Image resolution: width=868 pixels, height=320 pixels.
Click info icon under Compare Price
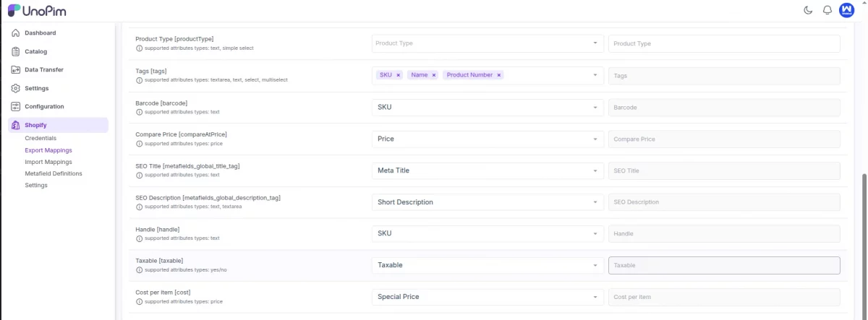pyautogui.click(x=139, y=144)
